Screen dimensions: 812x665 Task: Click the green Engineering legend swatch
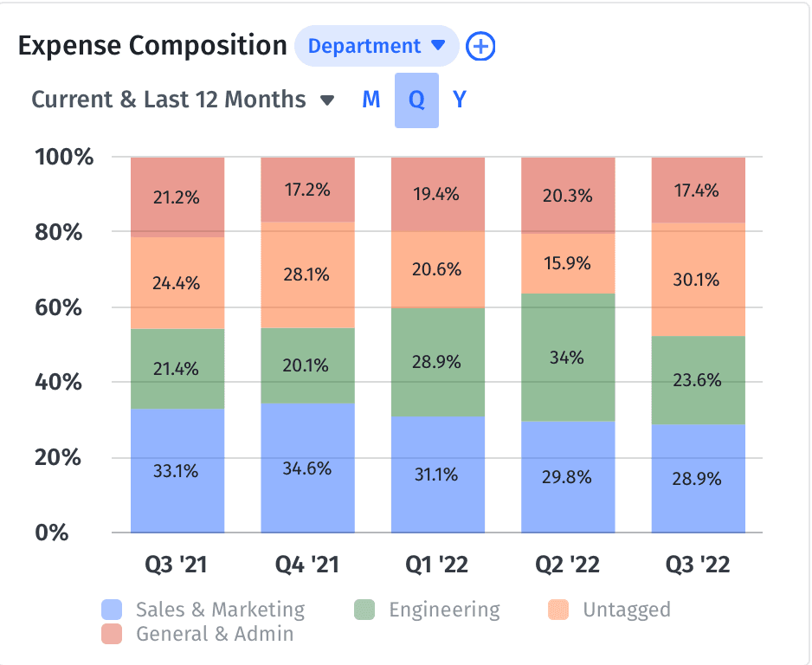pyautogui.click(x=367, y=610)
